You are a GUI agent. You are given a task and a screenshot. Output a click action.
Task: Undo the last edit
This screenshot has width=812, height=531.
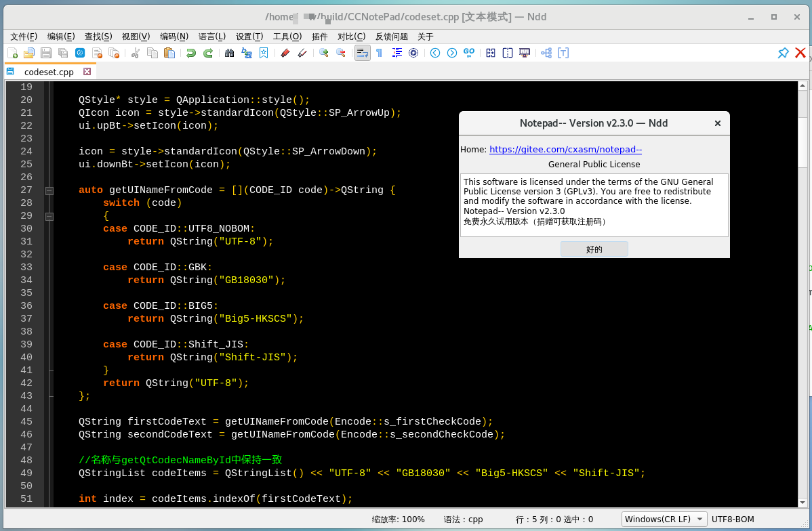point(192,52)
